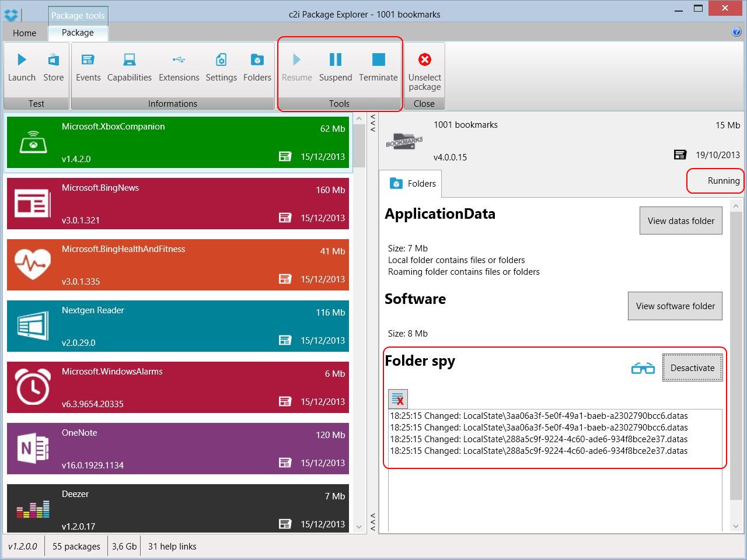Open the Store page icon
Viewport: 747px width, 560px height.
point(53,67)
